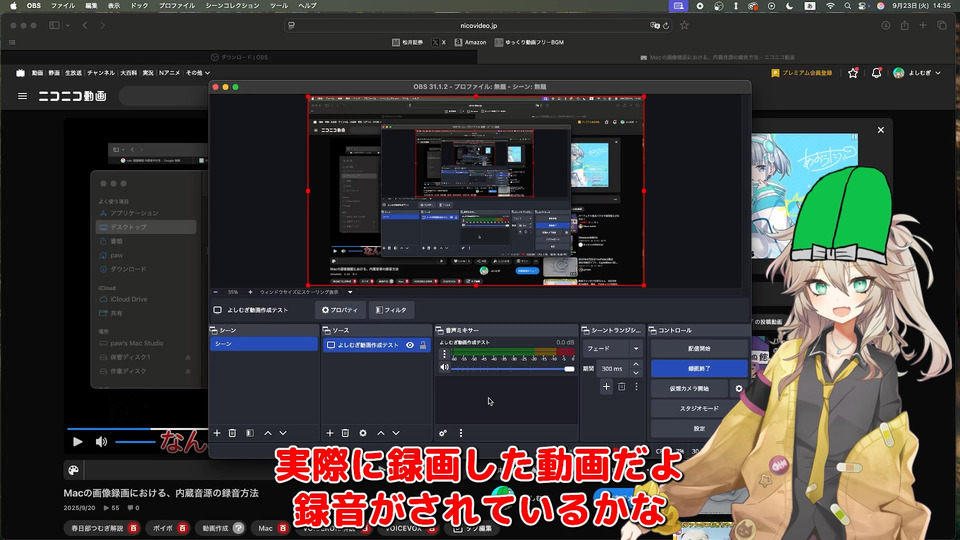The height and width of the screenshot is (540, 960).
Task: Adjust the OBS audio mixer volume slider
Action: point(513,369)
